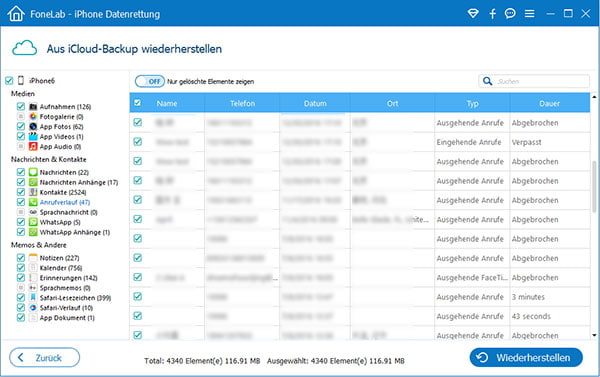Viewport: 600px width, 377px height.
Task: Toggle 'Nur gelöschte Elemente zeigen' switch
Action: [150, 81]
